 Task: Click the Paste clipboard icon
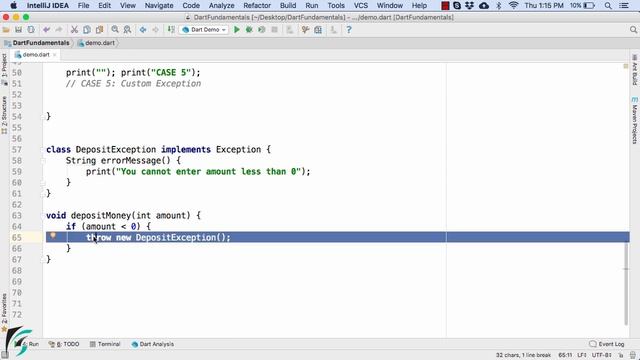[x=99, y=30]
